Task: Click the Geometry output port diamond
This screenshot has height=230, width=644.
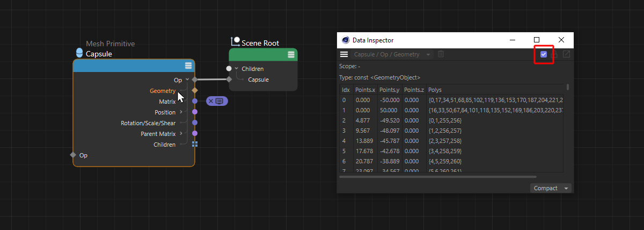Action: coord(195,91)
